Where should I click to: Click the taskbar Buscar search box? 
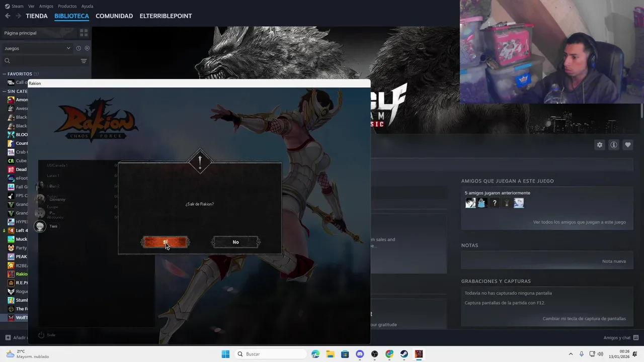coord(271,354)
